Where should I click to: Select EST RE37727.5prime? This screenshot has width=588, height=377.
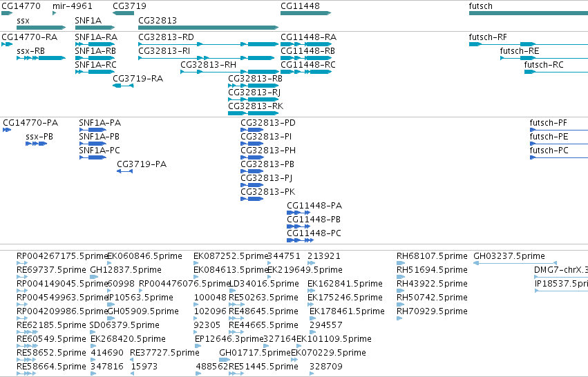(164, 353)
